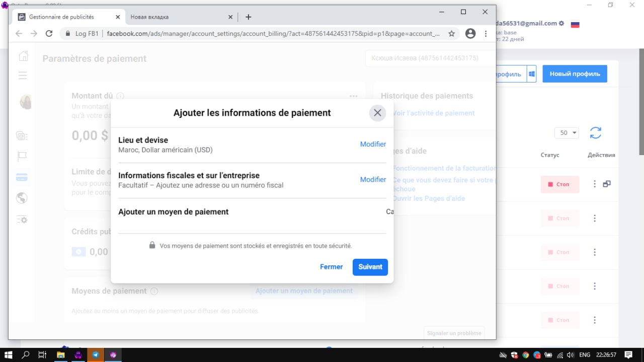This screenshot has height=362, width=644.
Task: Open notification center on taskbar
Action: click(628, 355)
